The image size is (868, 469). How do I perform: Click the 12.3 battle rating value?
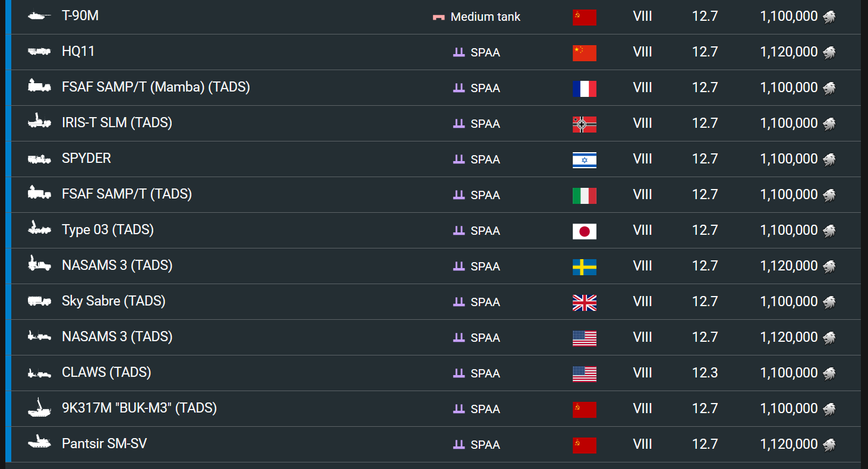pyautogui.click(x=705, y=373)
